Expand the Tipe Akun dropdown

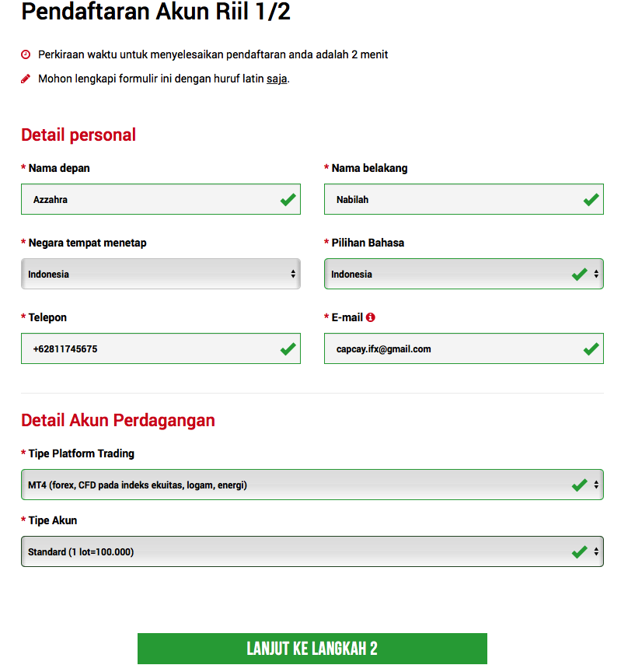[312, 552]
